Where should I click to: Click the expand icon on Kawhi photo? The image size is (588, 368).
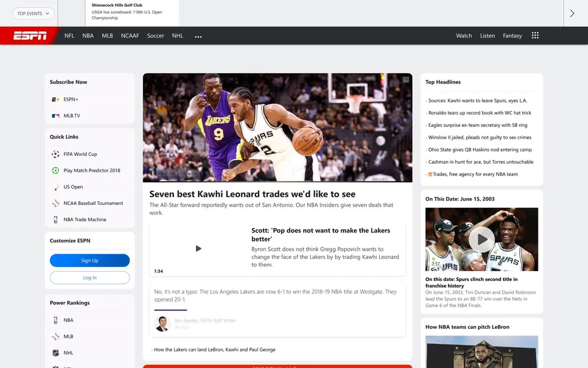[x=405, y=80]
